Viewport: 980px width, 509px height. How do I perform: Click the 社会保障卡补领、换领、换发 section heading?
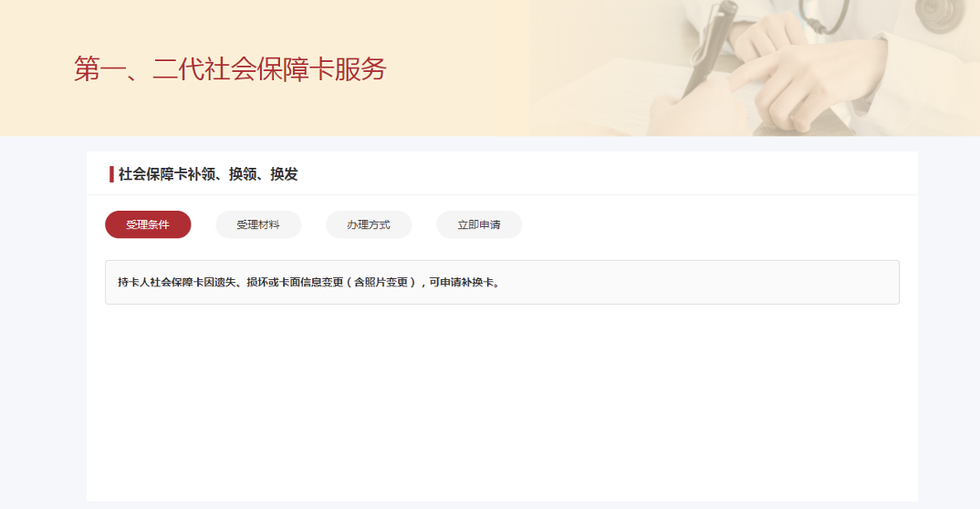click(x=208, y=174)
